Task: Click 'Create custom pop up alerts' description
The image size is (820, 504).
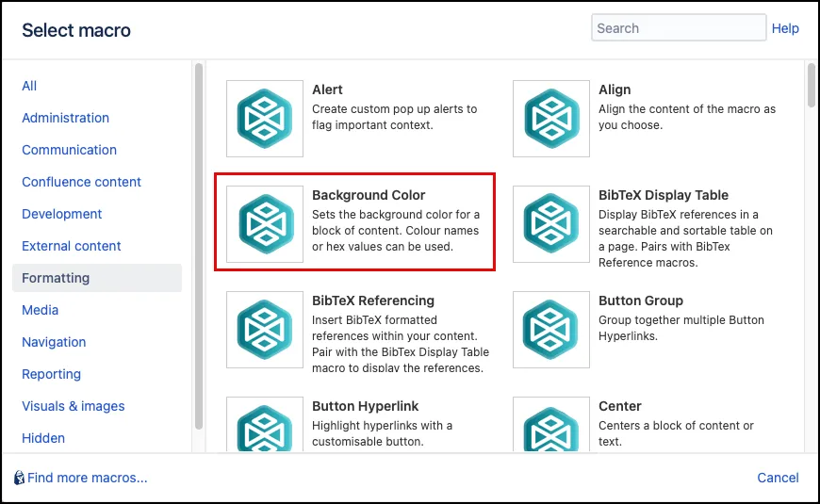Action: 394,117
